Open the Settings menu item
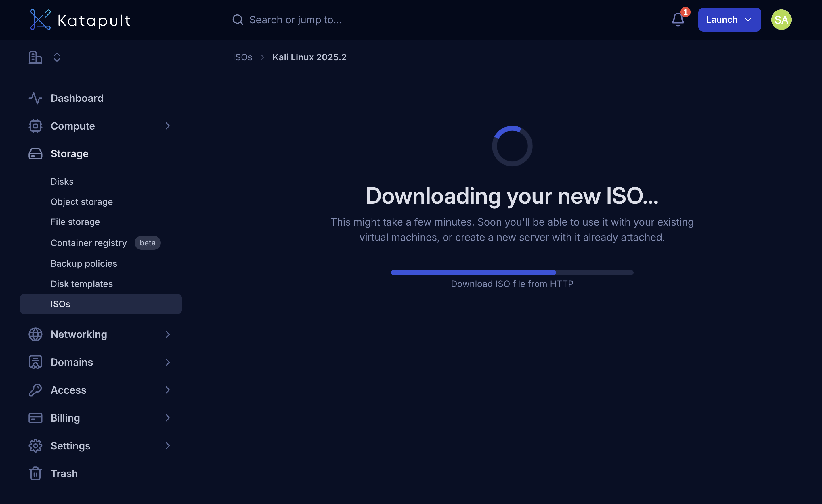This screenshot has width=822, height=504. click(70, 446)
